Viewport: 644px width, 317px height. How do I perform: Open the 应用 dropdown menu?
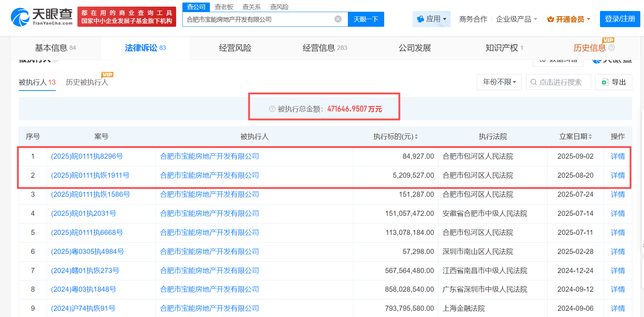click(x=432, y=19)
